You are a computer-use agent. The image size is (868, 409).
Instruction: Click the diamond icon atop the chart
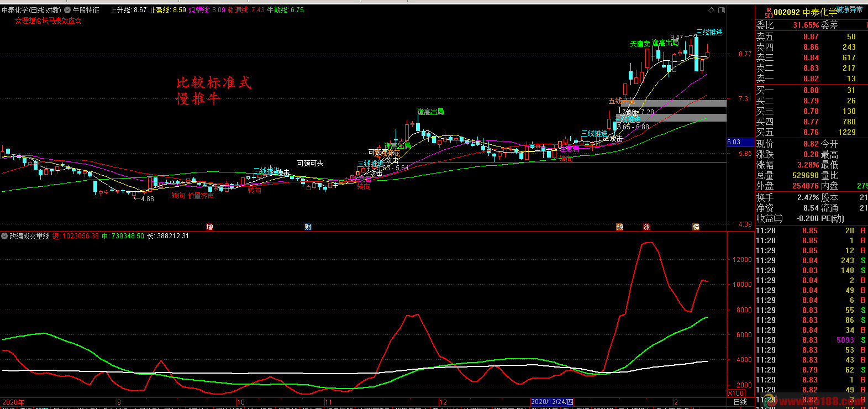(712, 10)
